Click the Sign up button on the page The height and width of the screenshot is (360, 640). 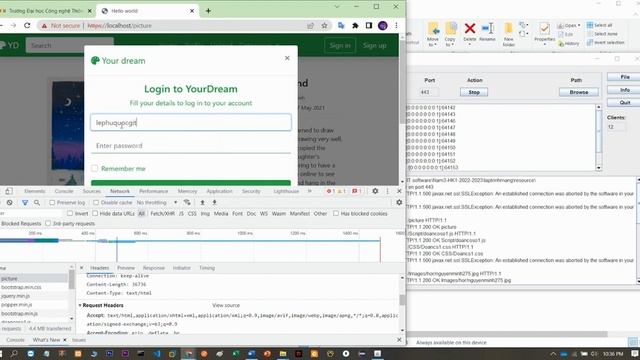374,45
